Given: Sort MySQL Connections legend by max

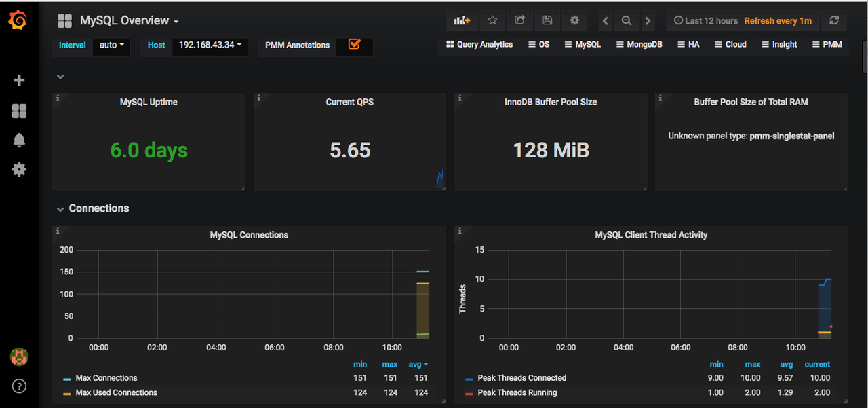Looking at the screenshot, I should click(390, 365).
